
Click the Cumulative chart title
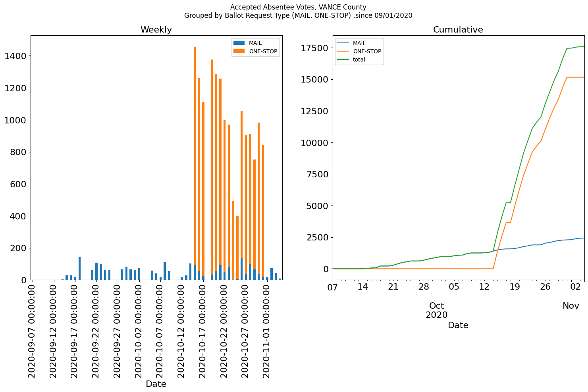[458, 30]
